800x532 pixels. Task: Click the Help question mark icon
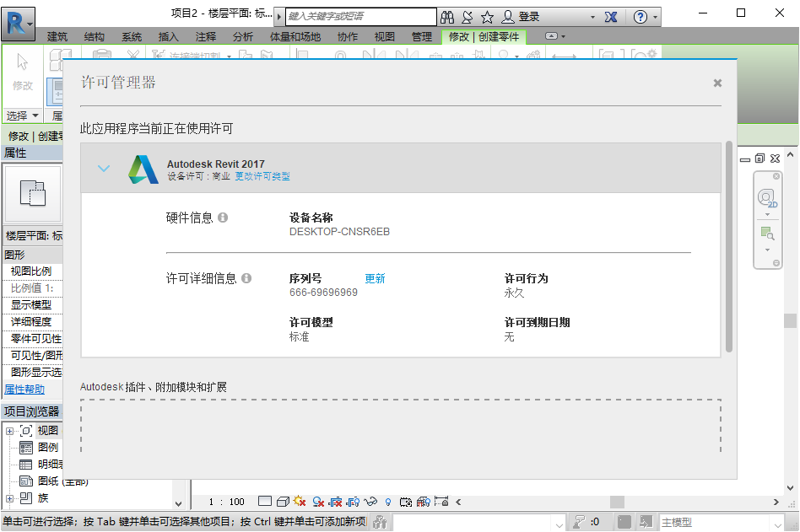click(641, 18)
